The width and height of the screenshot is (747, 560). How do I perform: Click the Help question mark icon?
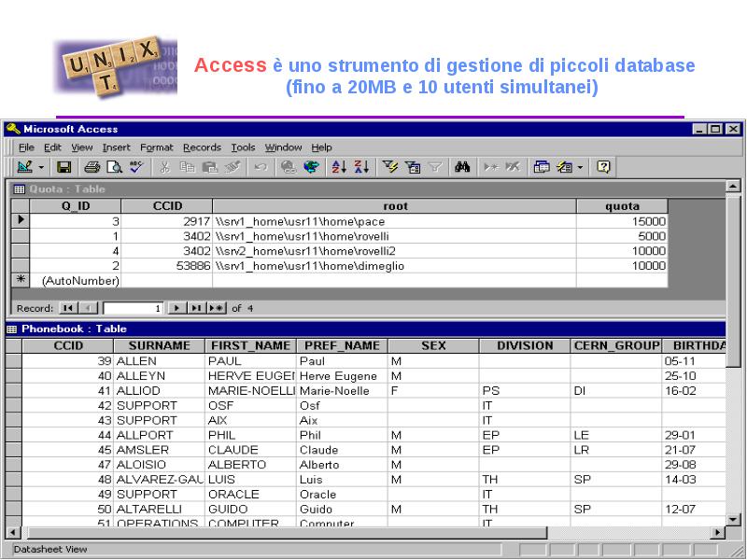[x=603, y=167]
